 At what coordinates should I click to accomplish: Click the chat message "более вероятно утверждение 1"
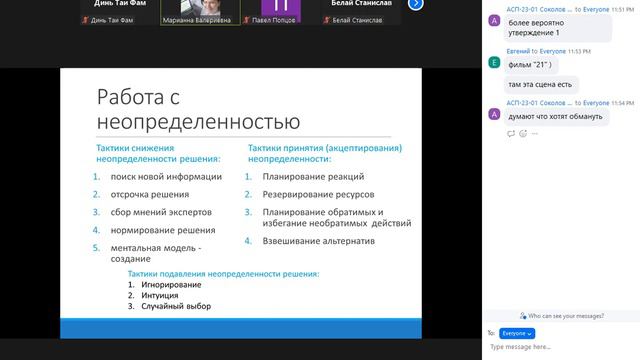pyautogui.click(x=558, y=28)
